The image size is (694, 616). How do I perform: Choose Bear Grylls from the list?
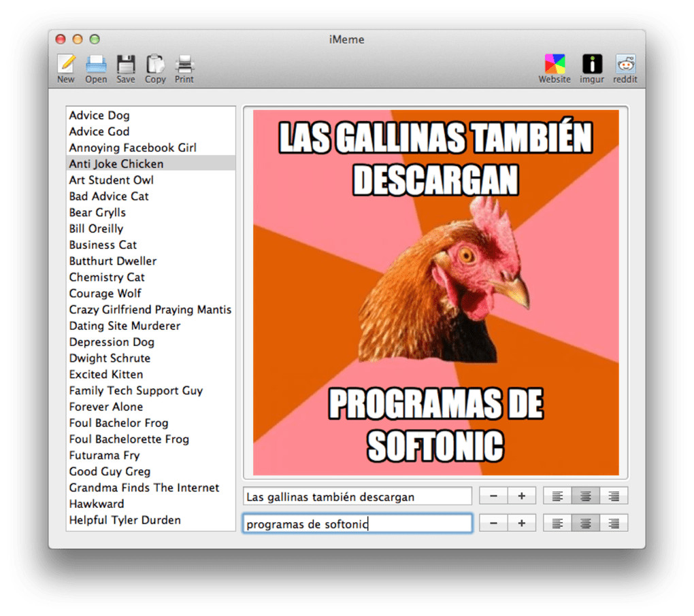[150, 212]
